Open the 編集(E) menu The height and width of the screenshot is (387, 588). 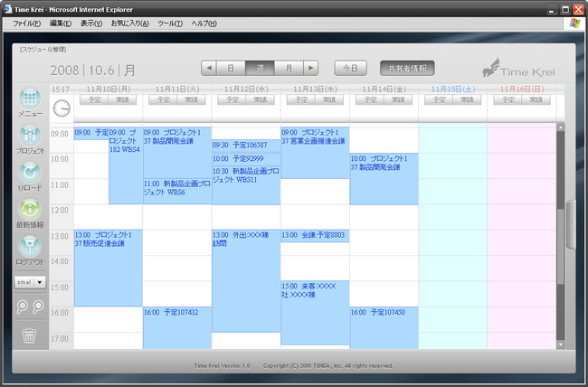[x=61, y=24]
